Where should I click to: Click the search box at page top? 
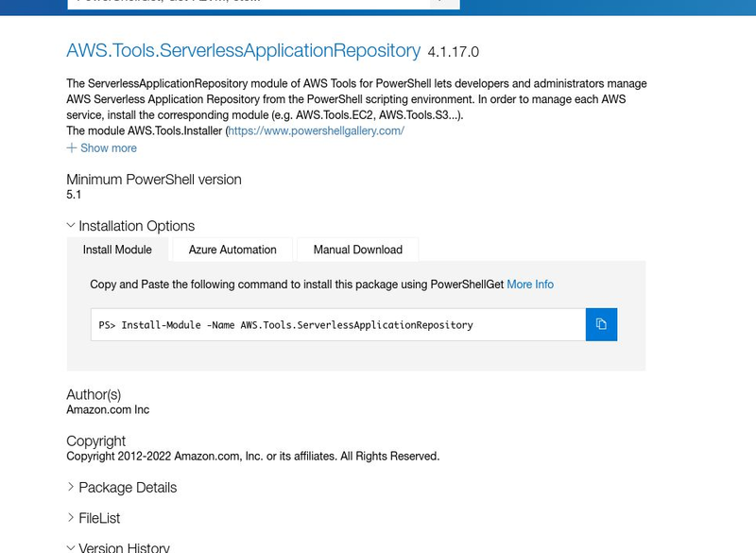tap(249, 3)
